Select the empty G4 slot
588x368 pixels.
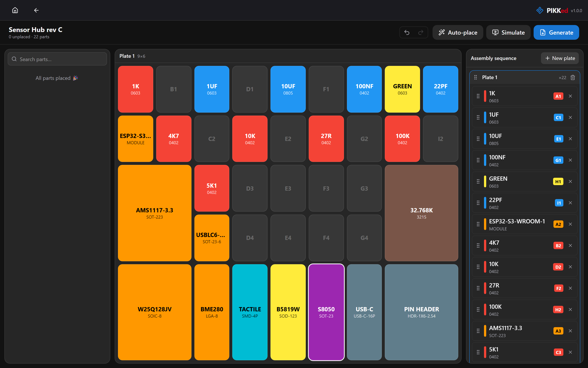tap(364, 238)
